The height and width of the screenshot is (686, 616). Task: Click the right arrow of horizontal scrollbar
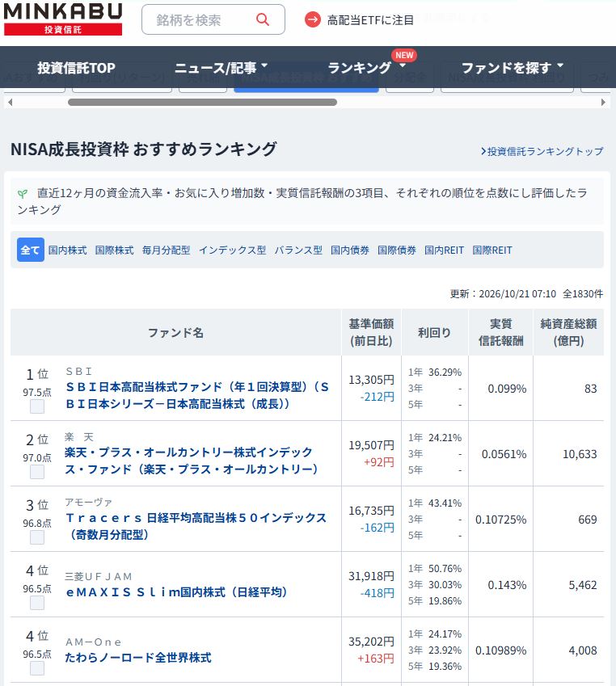(603, 103)
